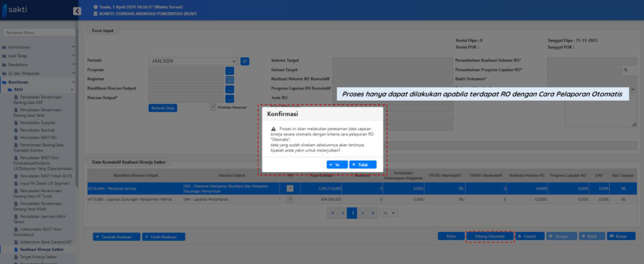Click the refresh icon beside Periode
The width and height of the screenshot is (644, 264).
click(245, 61)
